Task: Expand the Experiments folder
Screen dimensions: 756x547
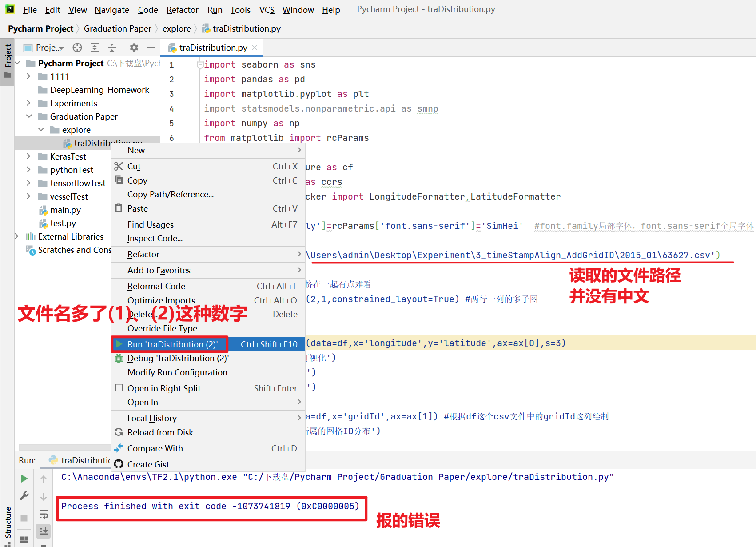Action: (x=28, y=103)
